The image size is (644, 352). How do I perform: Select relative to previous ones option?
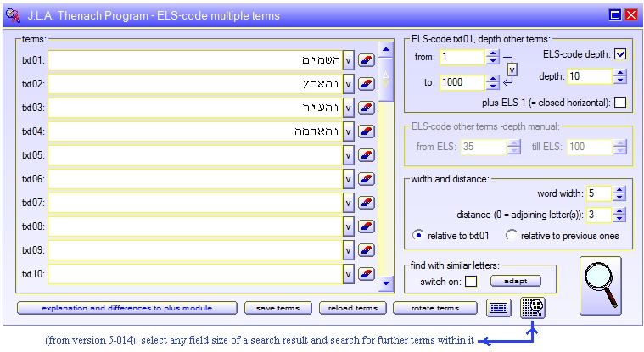tap(512, 235)
